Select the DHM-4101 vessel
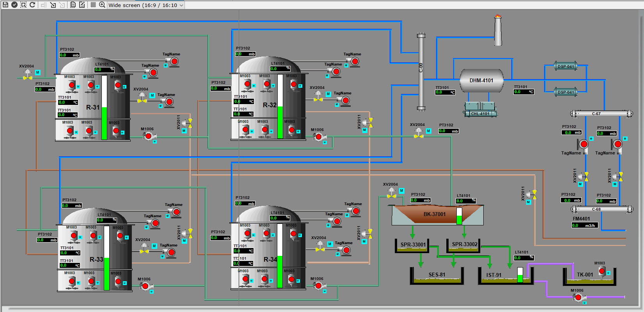Viewport: 644px width, 312px height. (x=481, y=81)
